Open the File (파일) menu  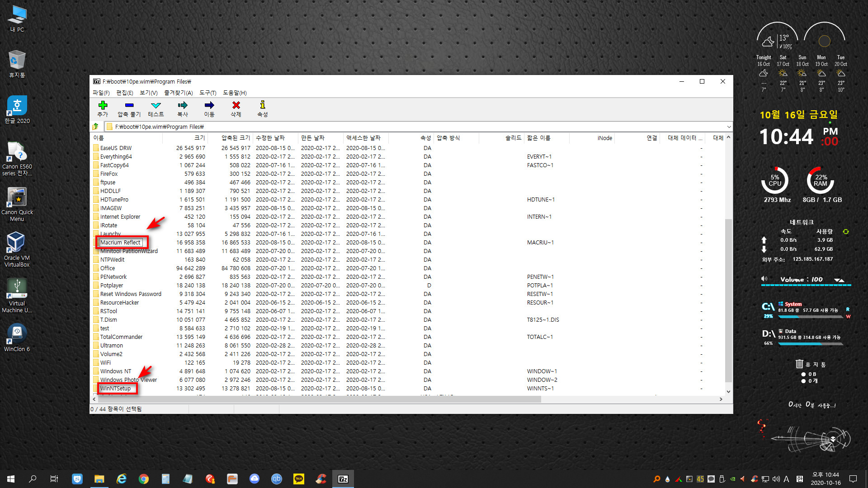[101, 93]
